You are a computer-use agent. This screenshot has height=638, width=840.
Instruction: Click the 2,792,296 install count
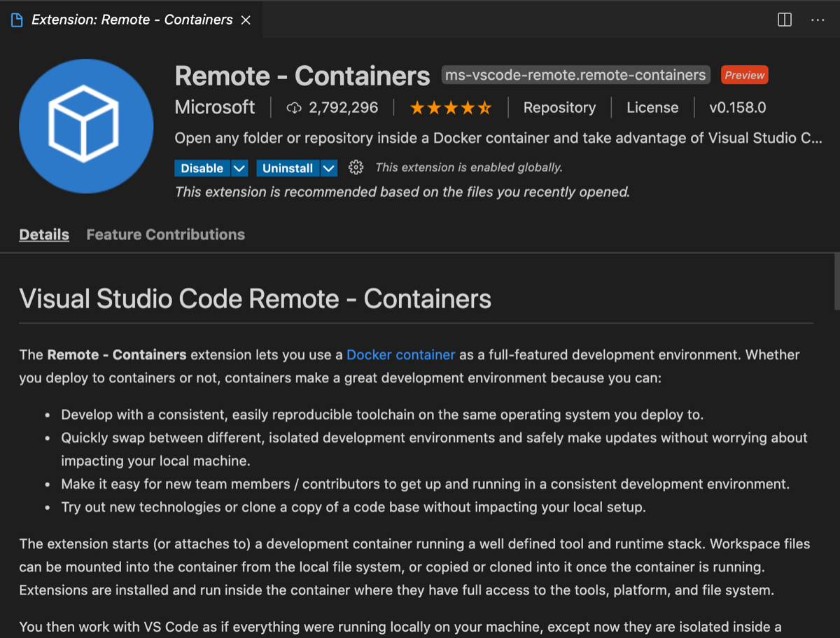coord(343,108)
